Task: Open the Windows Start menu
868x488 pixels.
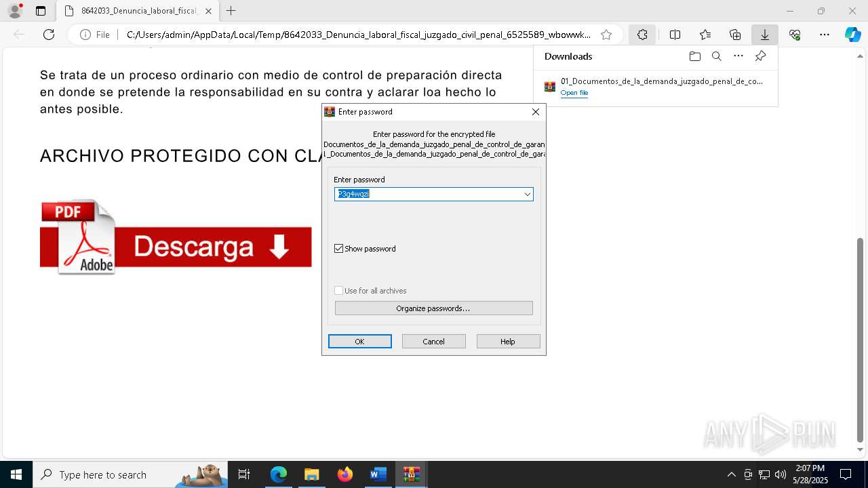Action: (x=16, y=474)
